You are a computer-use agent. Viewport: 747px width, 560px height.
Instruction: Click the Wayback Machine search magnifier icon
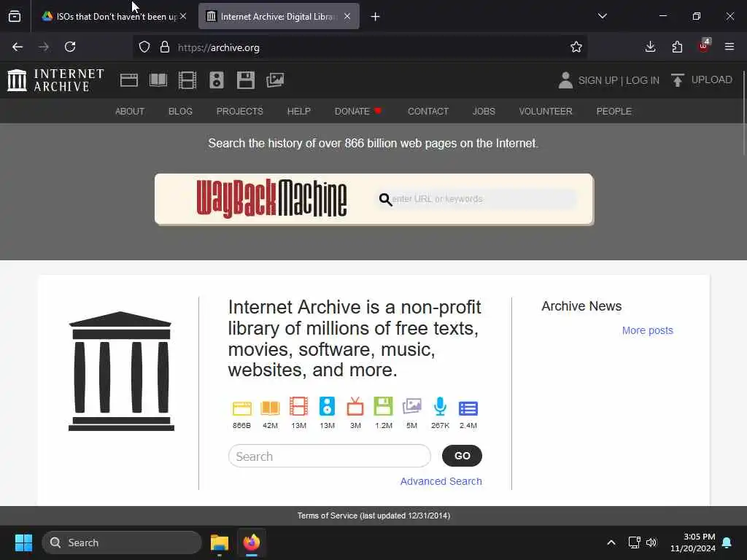pos(385,200)
